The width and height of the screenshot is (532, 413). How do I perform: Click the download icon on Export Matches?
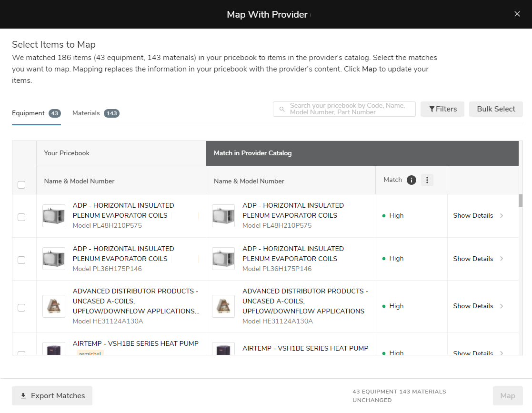pyautogui.click(x=23, y=395)
